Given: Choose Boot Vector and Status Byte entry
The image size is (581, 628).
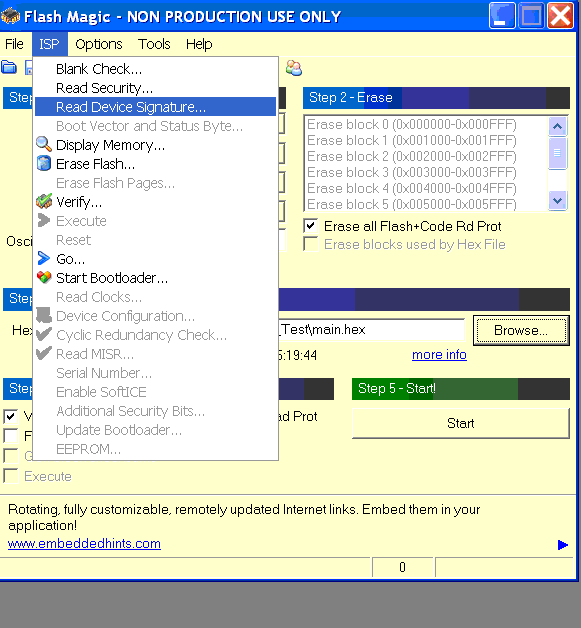Looking at the screenshot, I should coord(155,126).
